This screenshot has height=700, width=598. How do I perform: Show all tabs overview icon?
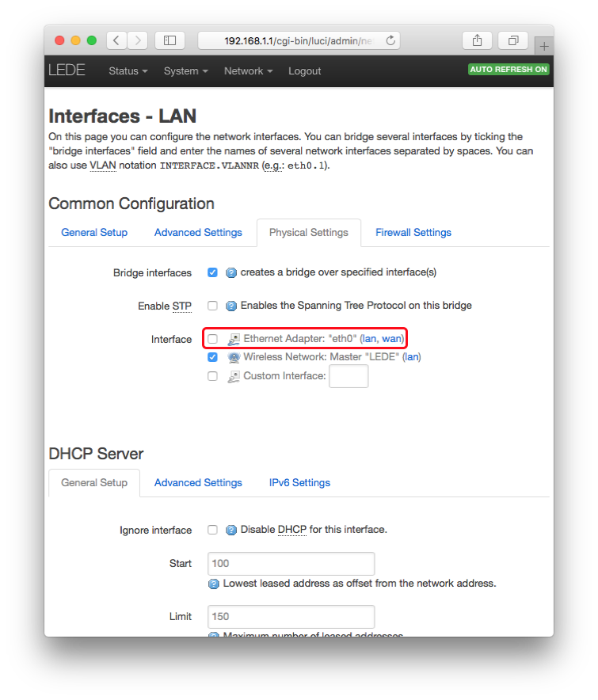click(513, 40)
